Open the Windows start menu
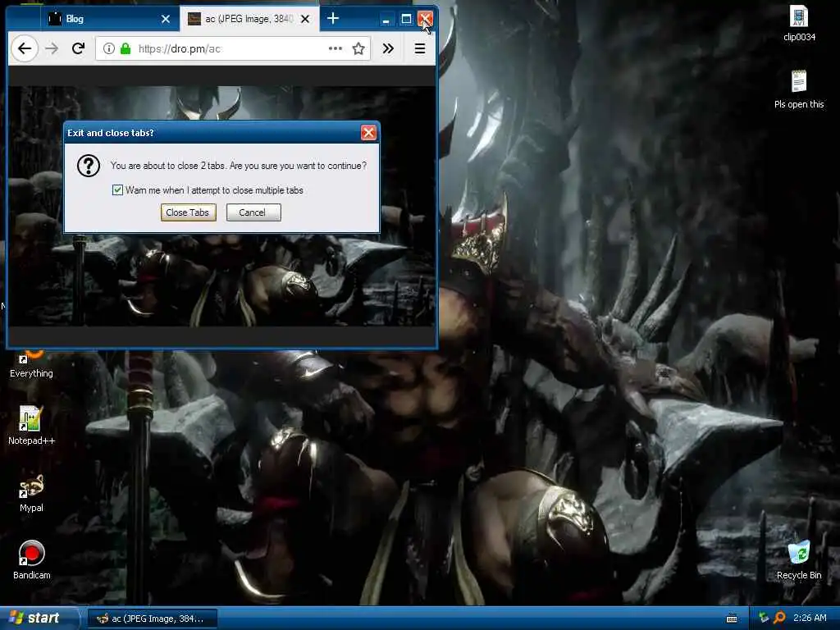The image size is (840, 630). (39, 618)
